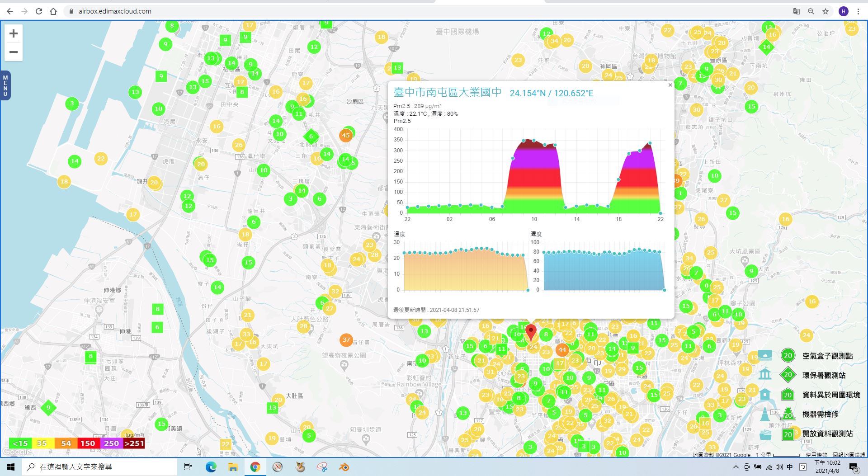Close the 大業國中 station popup
The image size is (868, 476).
[670, 85]
